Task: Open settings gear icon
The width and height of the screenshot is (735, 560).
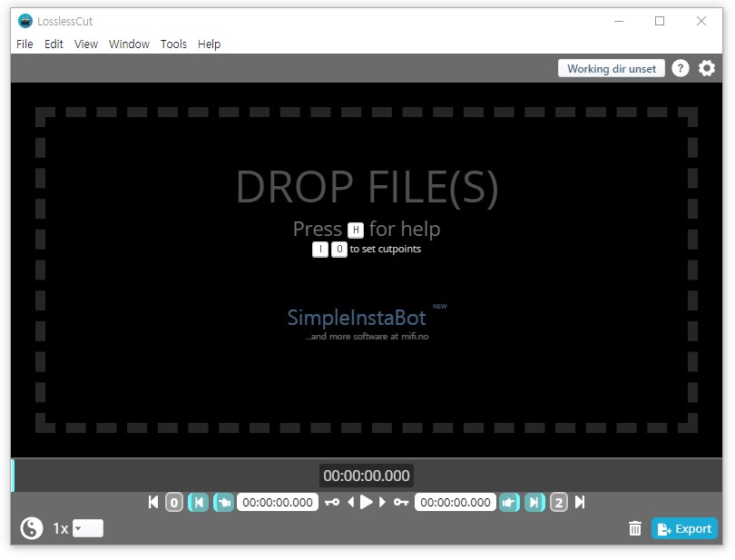Action: point(707,68)
